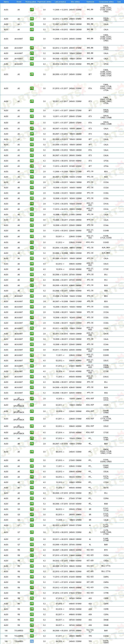This screenshot has height=644, width=124.
Task: Click fuel icon in Q5 CTUC, CTVA row
Action: (x=32, y=509)
